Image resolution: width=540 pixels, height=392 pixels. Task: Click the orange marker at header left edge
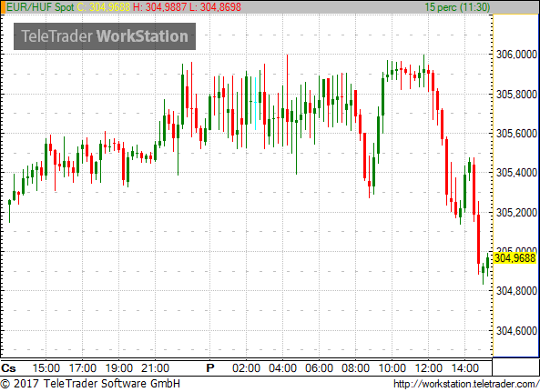3,7
